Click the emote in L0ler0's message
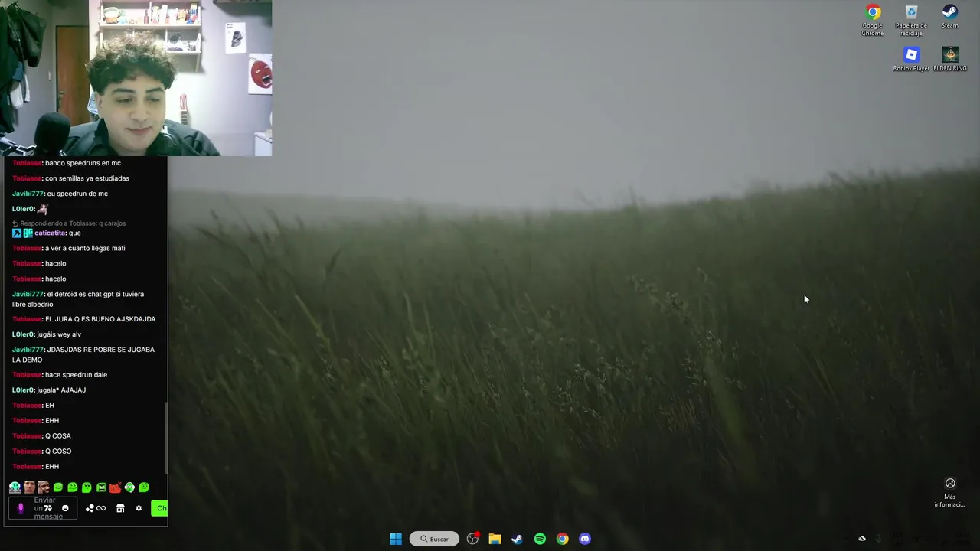 pyautogui.click(x=42, y=209)
